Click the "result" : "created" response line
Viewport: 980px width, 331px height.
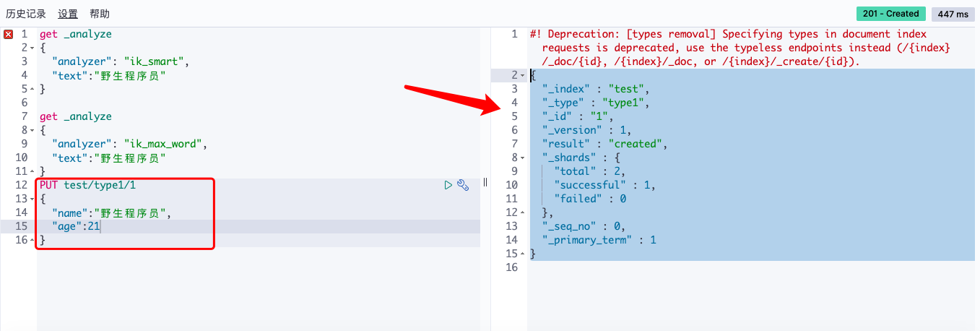tap(605, 144)
